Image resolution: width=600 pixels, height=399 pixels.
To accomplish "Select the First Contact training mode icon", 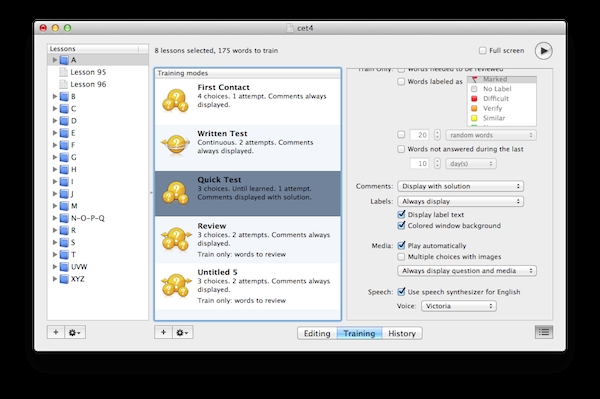I will (176, 101).
